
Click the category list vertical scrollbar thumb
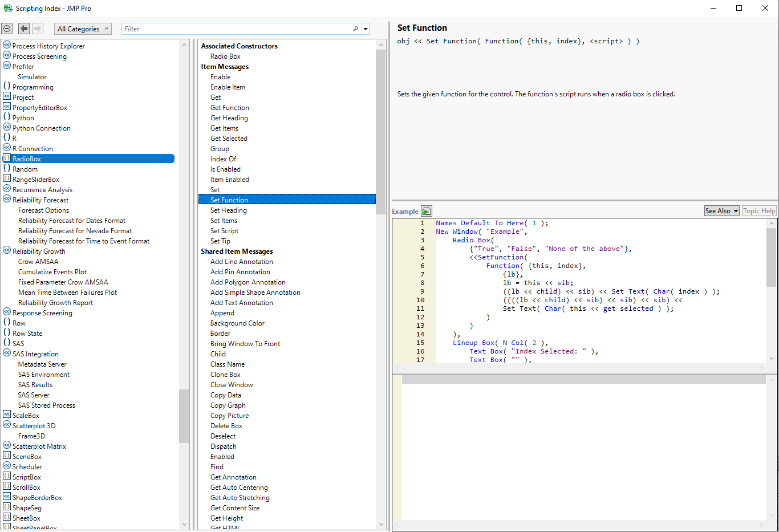pos(184,416)
